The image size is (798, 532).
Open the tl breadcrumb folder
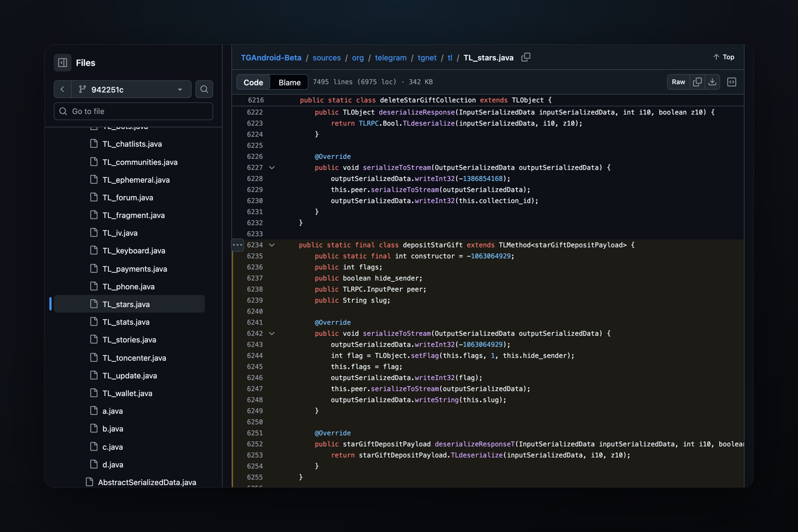click(450, 58)
